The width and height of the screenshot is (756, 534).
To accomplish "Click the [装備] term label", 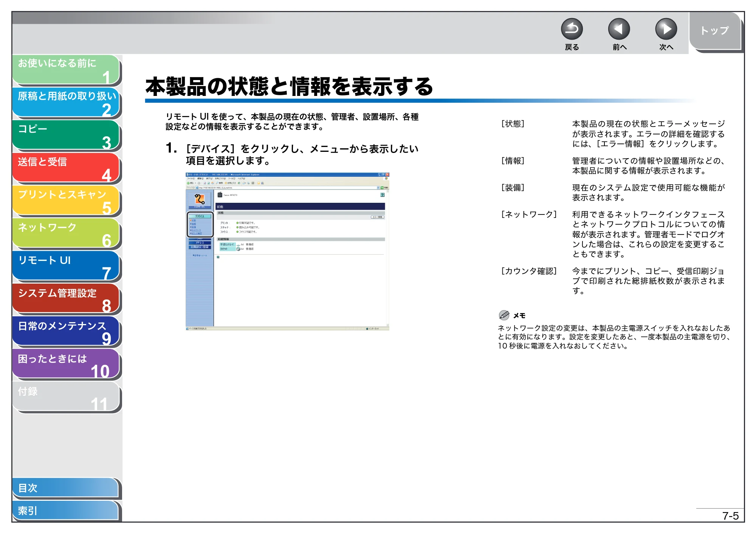I will click(513, 188).
